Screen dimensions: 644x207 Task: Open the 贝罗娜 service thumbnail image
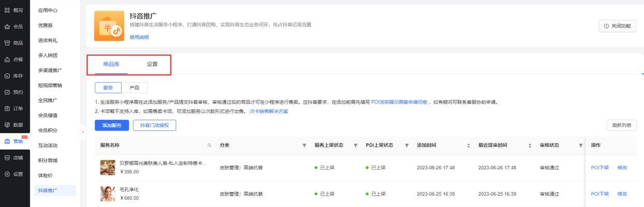pyautogui.click(x=108, y=168)
